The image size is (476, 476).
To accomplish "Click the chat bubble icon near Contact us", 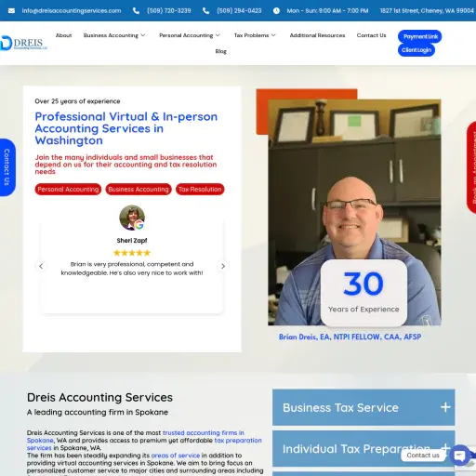I will click(459, 455).
